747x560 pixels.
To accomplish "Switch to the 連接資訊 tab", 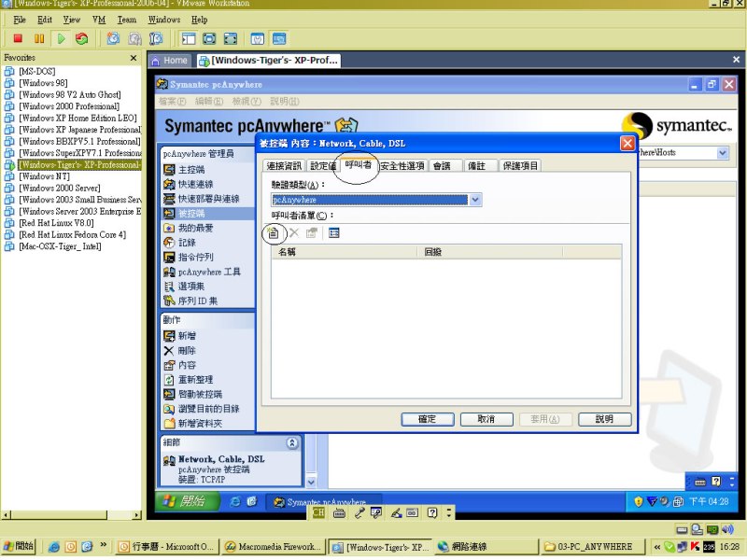I will [284, 166].
